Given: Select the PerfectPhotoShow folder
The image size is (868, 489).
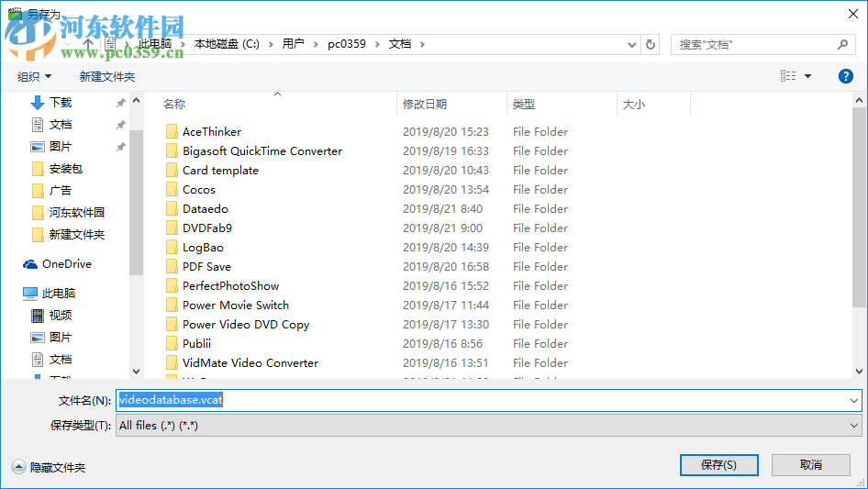Looking at the screenshot, I should coord(231,285).
